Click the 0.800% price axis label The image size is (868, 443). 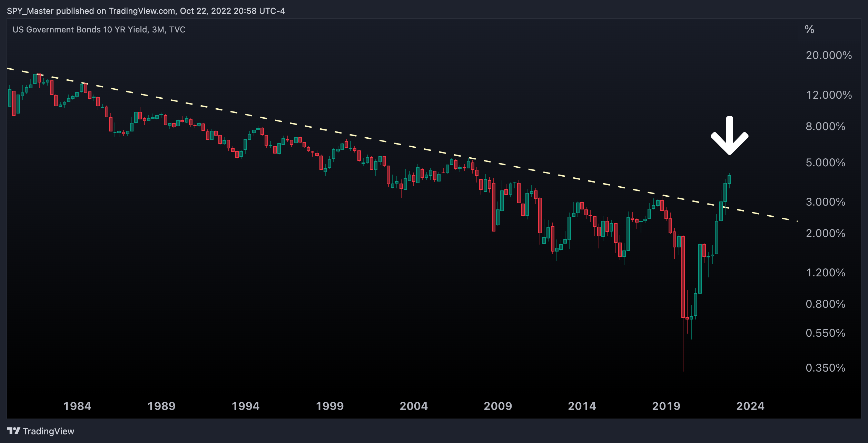(x=825, y=304)
